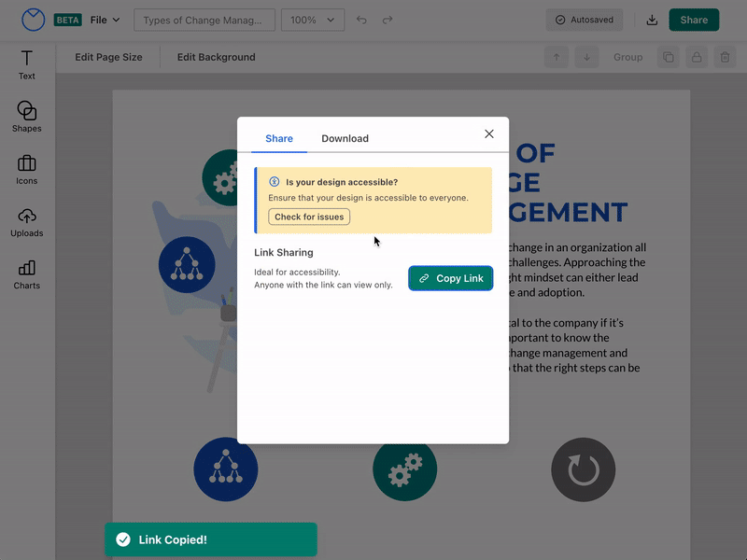The image size is (747, 560).
Task: Click the green Share button top right
Action: tap(694, 19)
